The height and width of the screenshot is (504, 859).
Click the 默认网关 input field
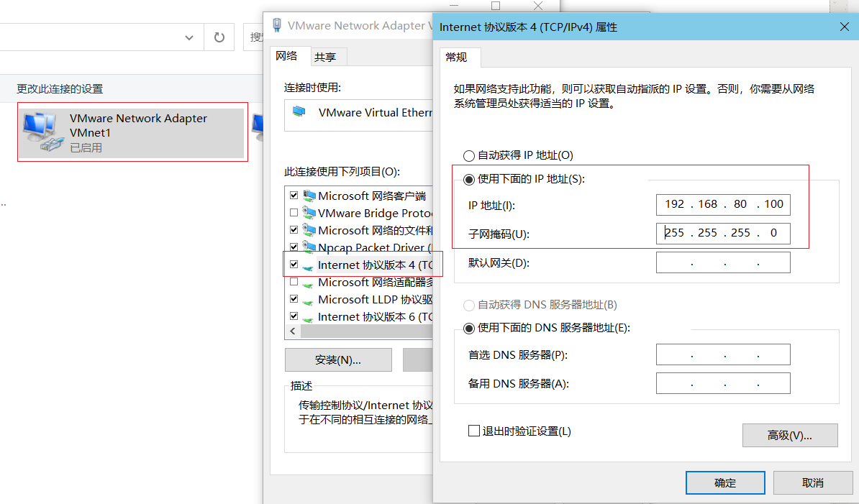723,262
